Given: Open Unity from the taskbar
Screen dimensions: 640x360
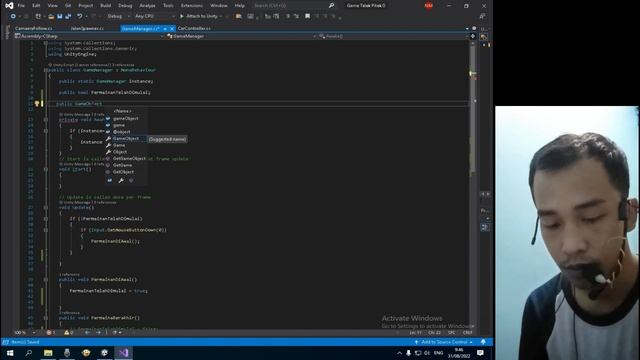Looking at the screenshot, I should click(104, 353).
